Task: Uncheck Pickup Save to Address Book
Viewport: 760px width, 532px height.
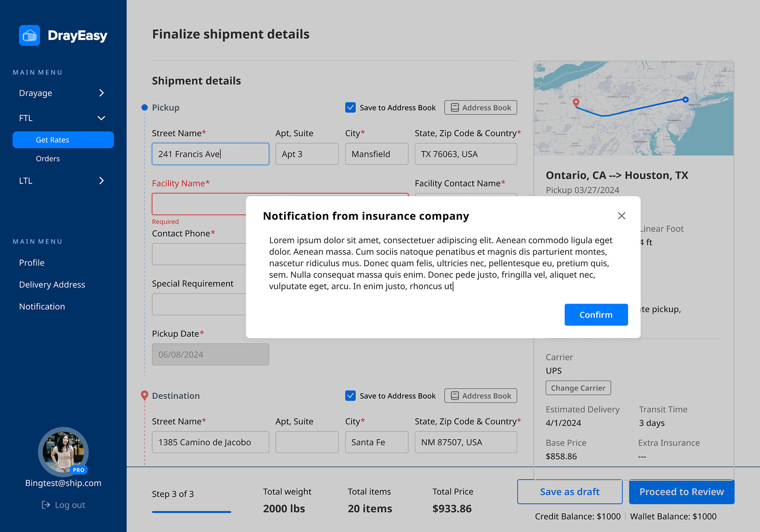Action: 350,108
